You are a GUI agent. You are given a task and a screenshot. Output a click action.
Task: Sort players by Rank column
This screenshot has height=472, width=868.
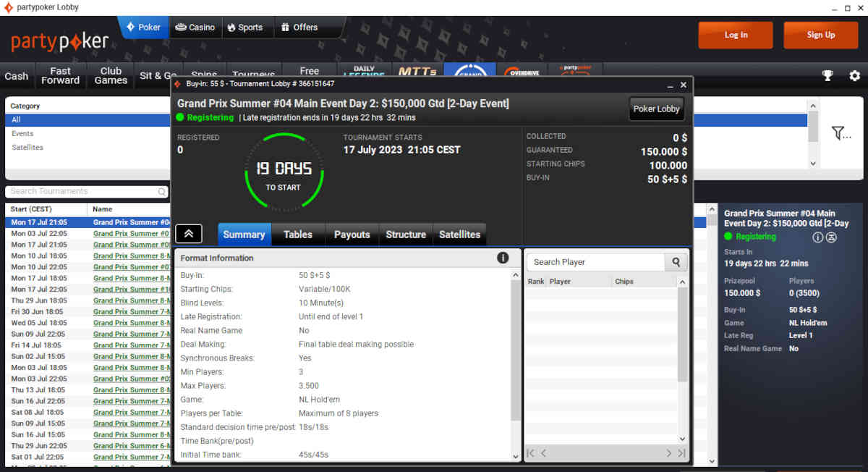coord(536,282)
